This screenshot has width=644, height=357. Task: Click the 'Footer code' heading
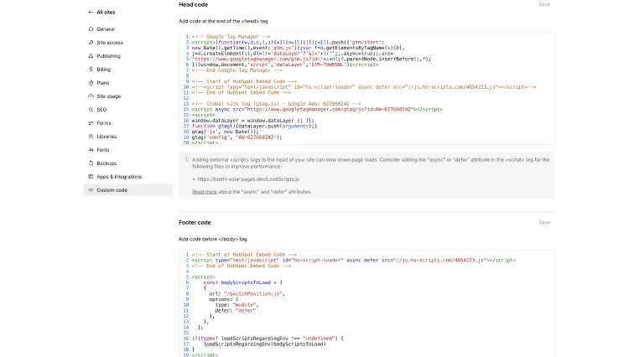tap(195, 222)
